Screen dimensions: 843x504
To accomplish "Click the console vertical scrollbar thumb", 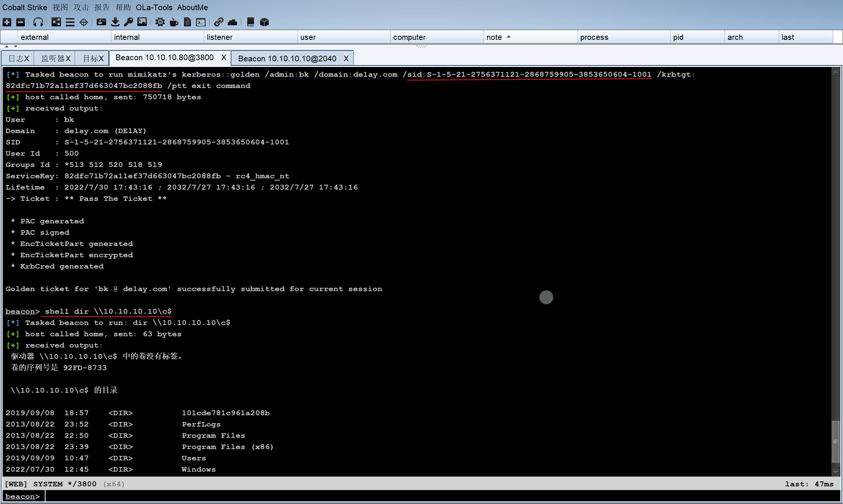I will tap(835, 442).
